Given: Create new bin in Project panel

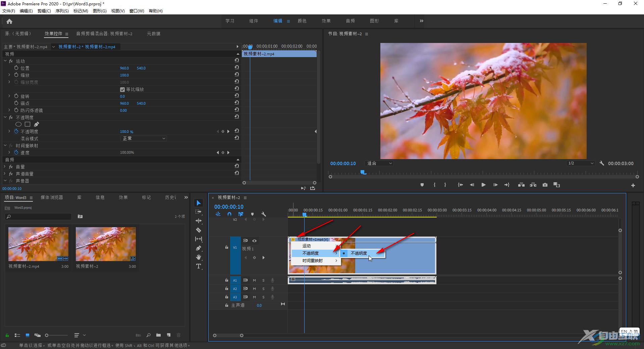Looking at the screenshot, I should click(158, 335).
